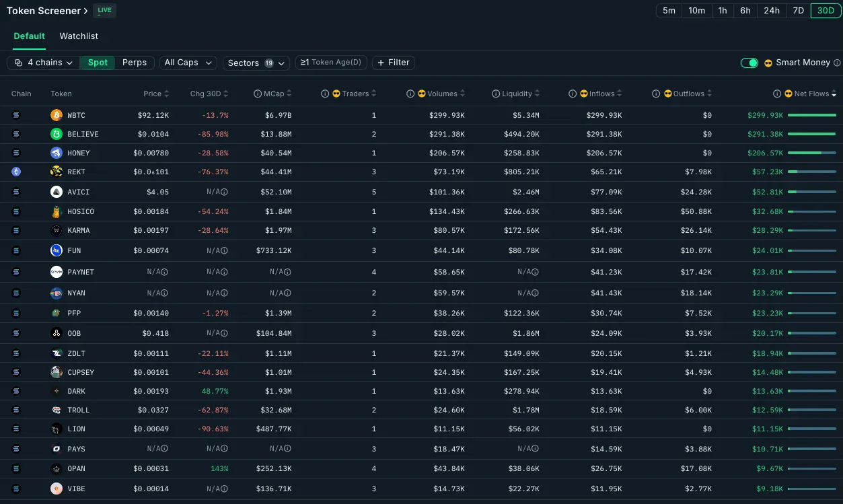Click the PFP token name
This screenshot has height=504, width=843.
click(74, 313)
